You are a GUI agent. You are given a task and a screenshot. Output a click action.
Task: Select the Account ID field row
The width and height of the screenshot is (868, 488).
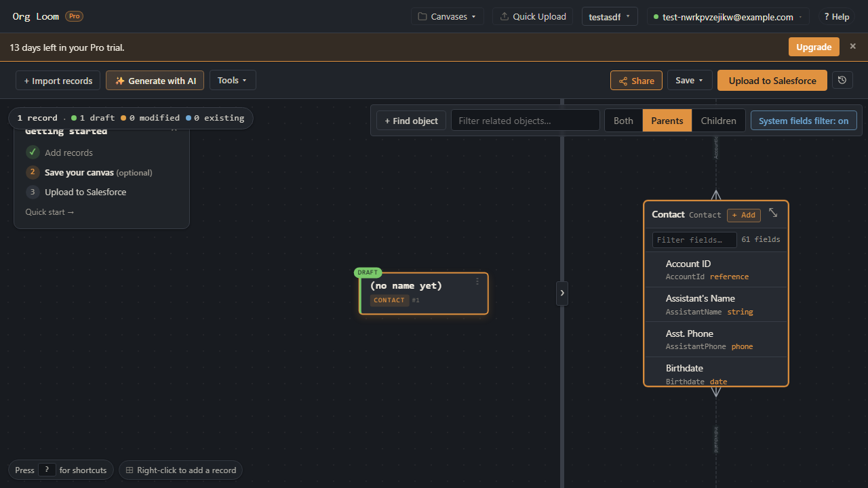click(716, 270)
